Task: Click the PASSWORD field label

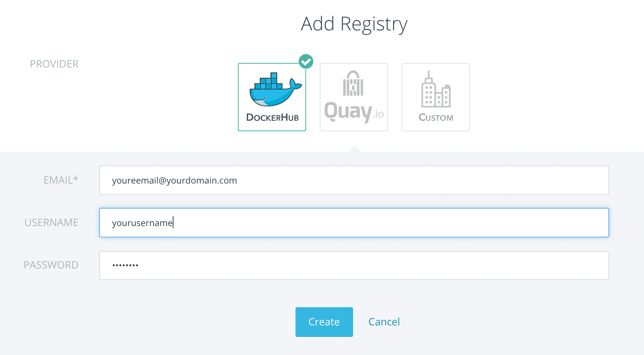Action: 51,265
